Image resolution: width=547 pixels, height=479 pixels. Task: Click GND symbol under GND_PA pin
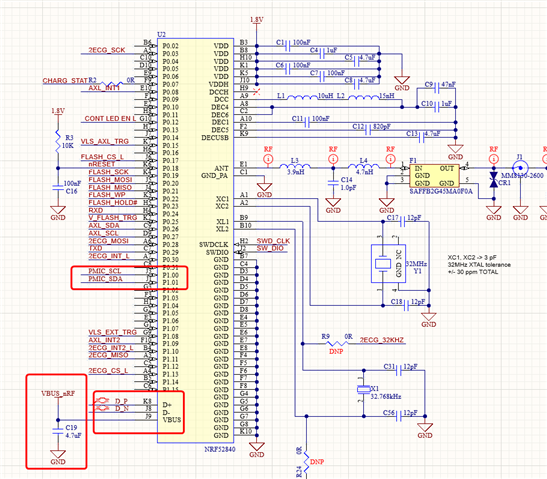tap(264, 190)
